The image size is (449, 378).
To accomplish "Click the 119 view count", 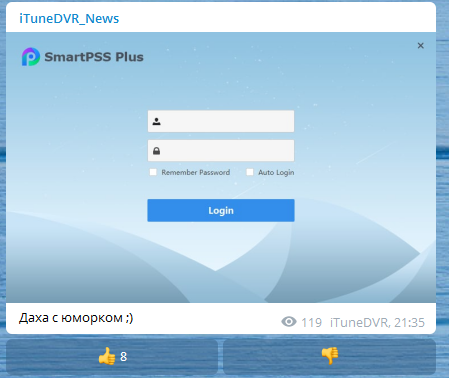I will tap(311, 323).
